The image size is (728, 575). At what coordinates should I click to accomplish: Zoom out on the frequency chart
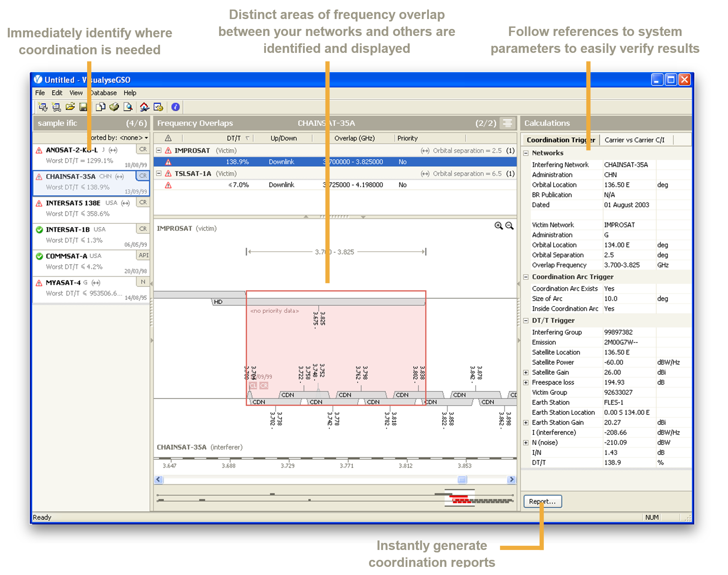pos(509,226)
